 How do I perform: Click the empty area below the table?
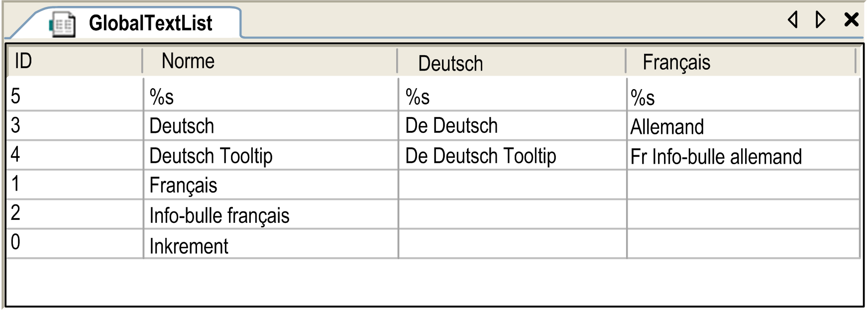pos(433,282)
